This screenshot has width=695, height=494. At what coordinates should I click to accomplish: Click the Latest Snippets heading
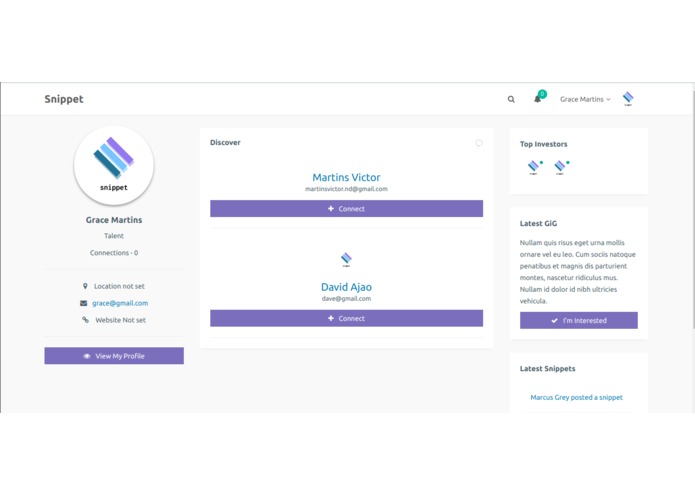547,369
